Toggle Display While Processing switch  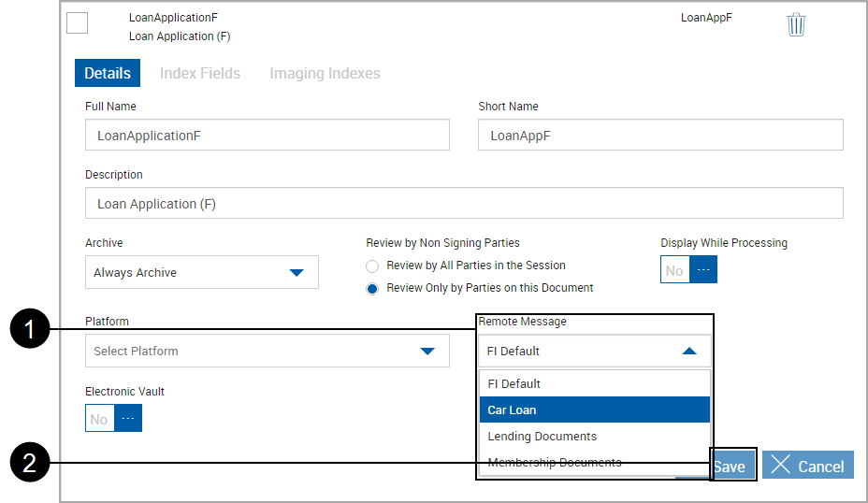point(688,270)
